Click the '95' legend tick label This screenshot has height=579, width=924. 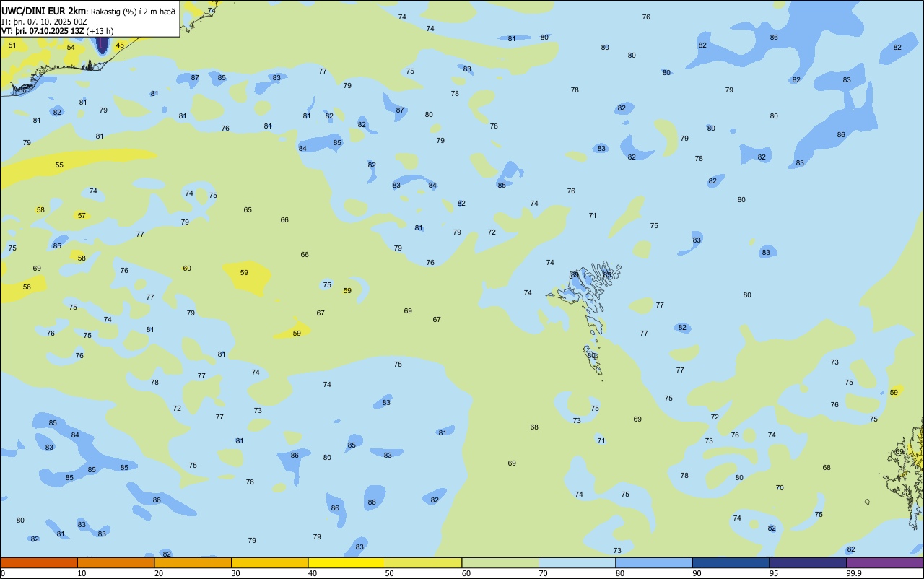pos(774,573)
